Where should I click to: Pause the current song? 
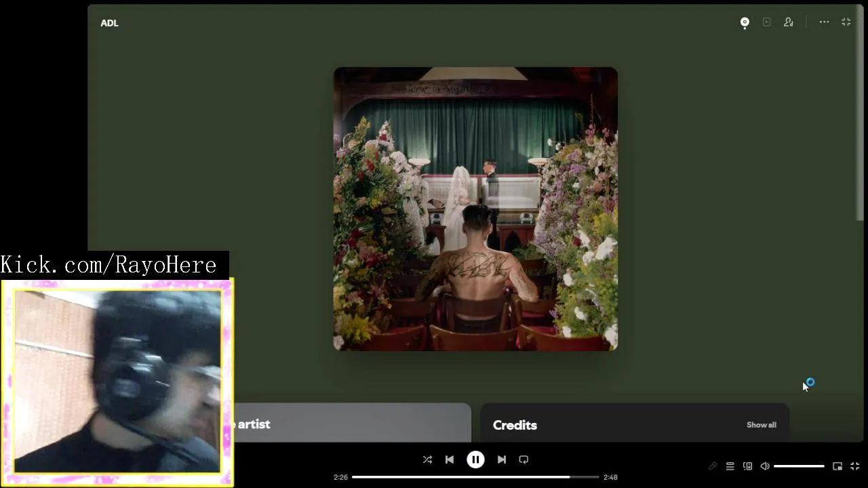pyautogui.click(x=475, y=460)
